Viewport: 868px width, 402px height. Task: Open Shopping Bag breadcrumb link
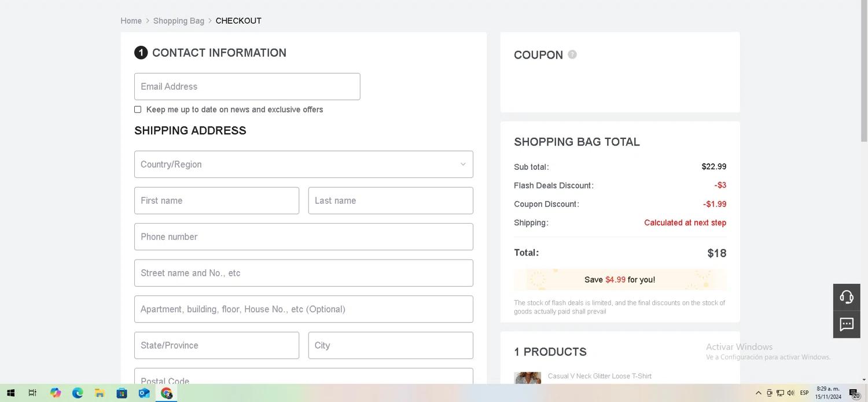[179, 21]
